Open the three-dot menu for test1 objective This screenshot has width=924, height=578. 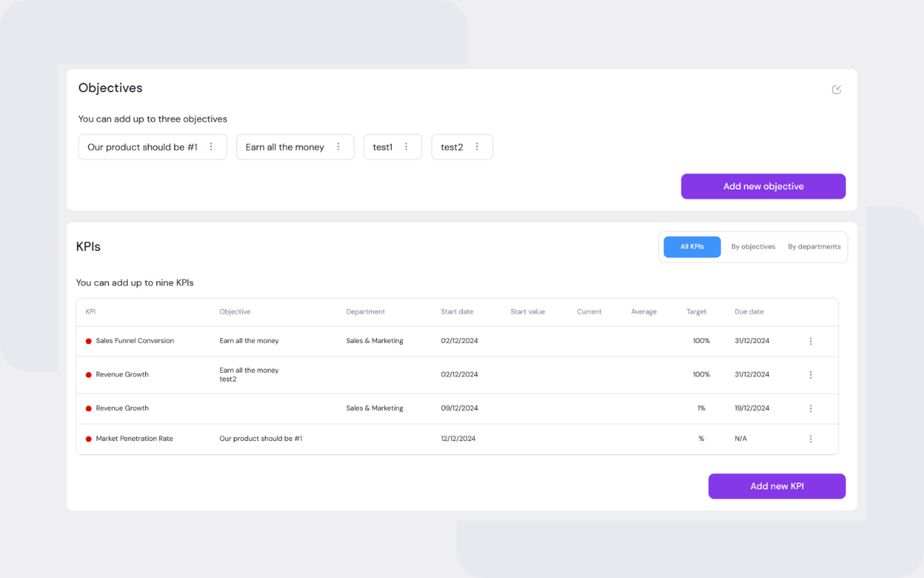pos(406,147)
